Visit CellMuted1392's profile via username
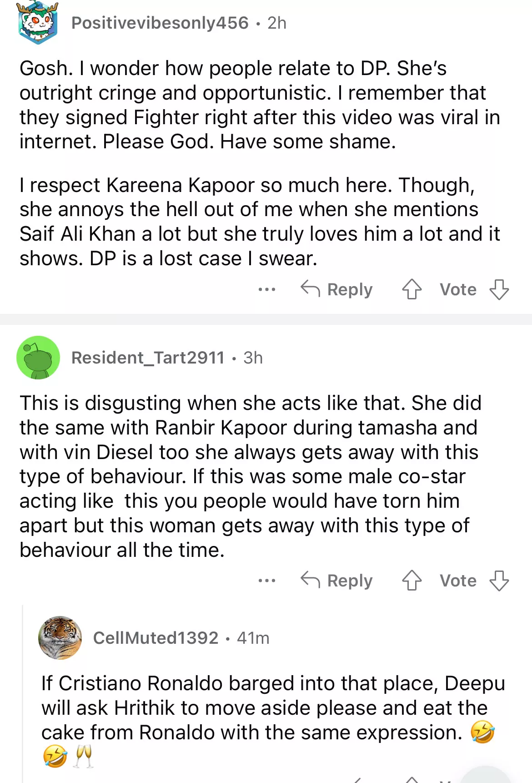The image size is (532, 783). coord(156,638)
